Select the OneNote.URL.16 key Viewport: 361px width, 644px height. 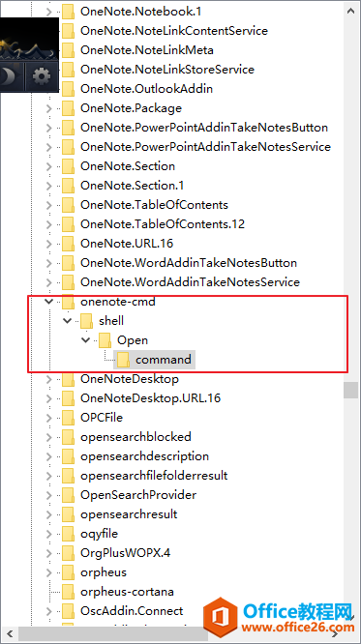pyautogui.click(x=127, y=244)
